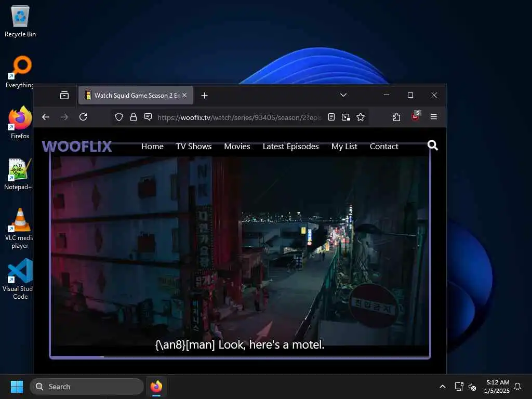Close the Watch Squid Game Season 2 tab
This screenshot has height=399, width=532.
point(184,96)
